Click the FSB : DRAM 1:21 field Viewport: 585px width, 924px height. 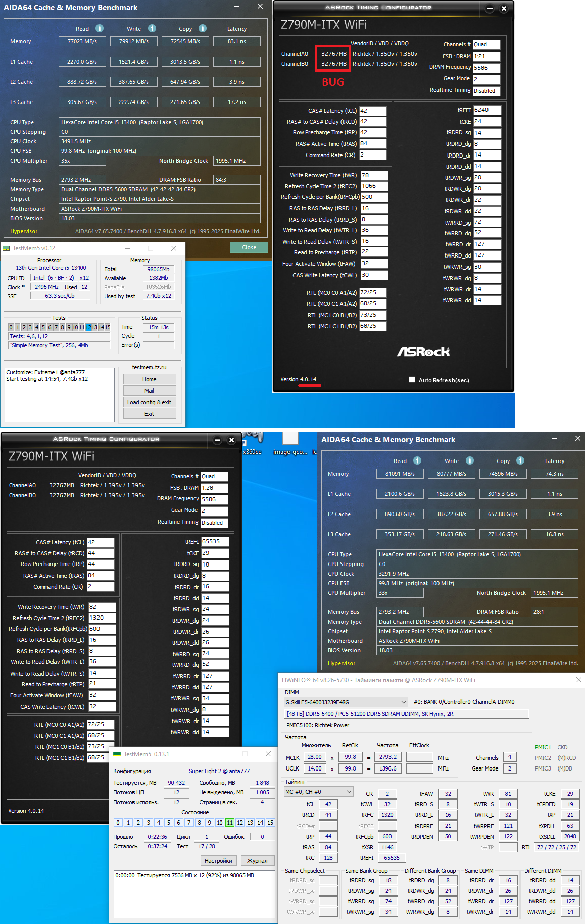pos(486,56)
